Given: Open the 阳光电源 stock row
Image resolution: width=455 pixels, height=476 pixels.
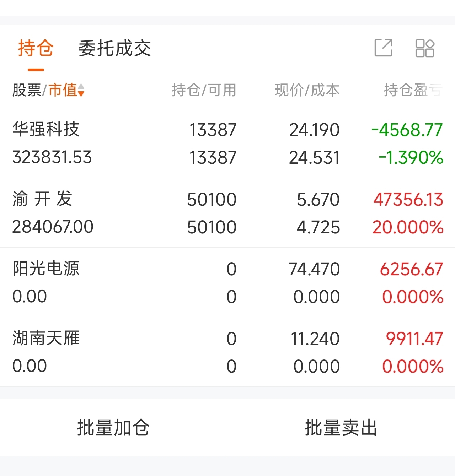Looking at the screenshot, I should click(x=227, y=282).
